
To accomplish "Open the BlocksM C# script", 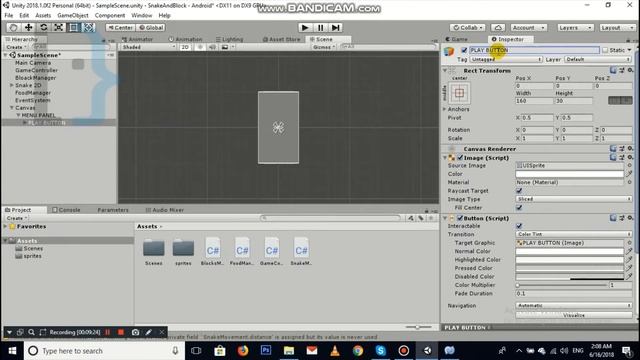I will tap(213, 251).
